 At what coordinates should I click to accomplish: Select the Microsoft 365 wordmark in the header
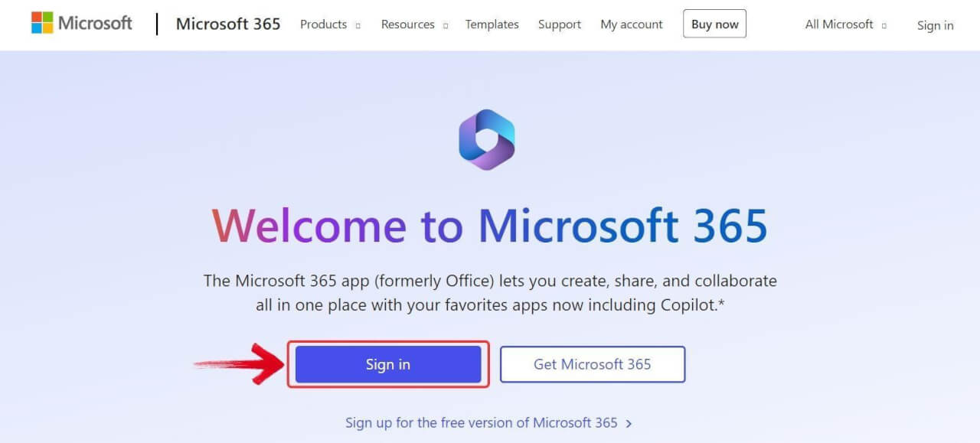(x=227, y=24)
